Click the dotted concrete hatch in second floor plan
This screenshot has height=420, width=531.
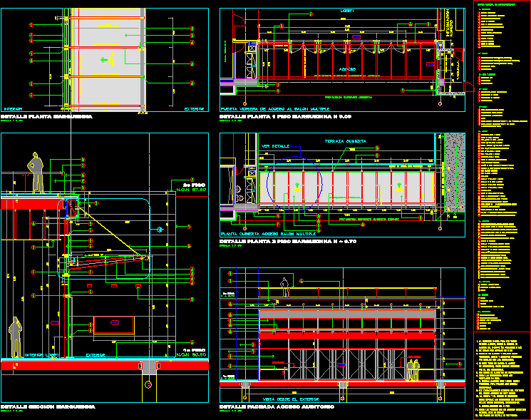pos(455,172)
